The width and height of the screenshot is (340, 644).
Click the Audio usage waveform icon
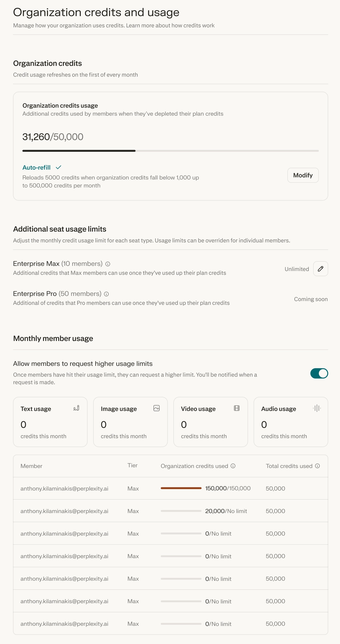[x=317, y=408]
